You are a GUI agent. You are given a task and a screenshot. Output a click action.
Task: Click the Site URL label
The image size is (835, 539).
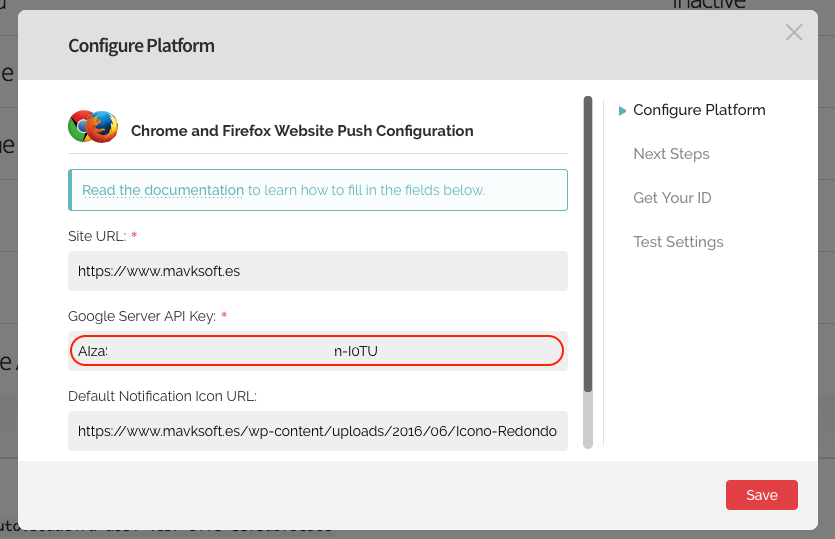(x=97, y=236)
